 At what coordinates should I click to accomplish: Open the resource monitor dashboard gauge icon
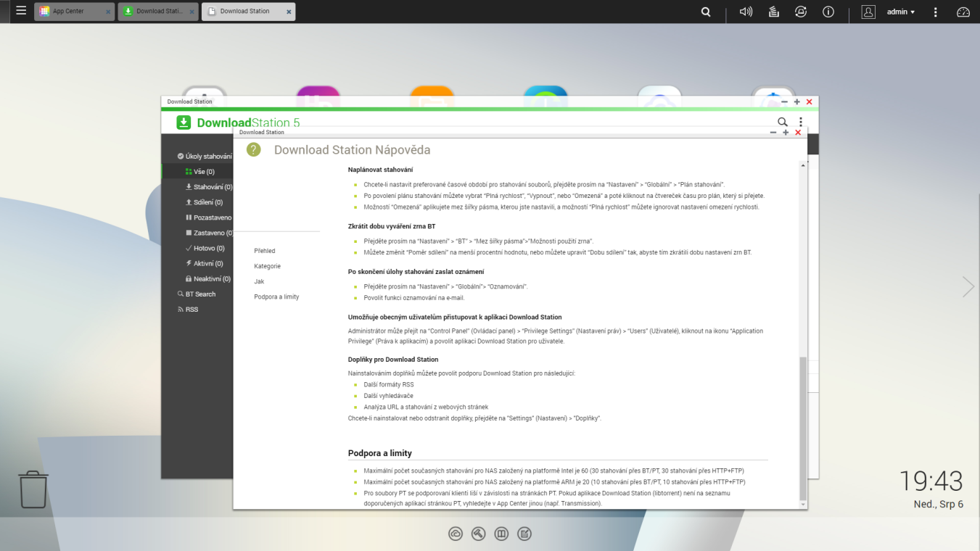(963, 12)
